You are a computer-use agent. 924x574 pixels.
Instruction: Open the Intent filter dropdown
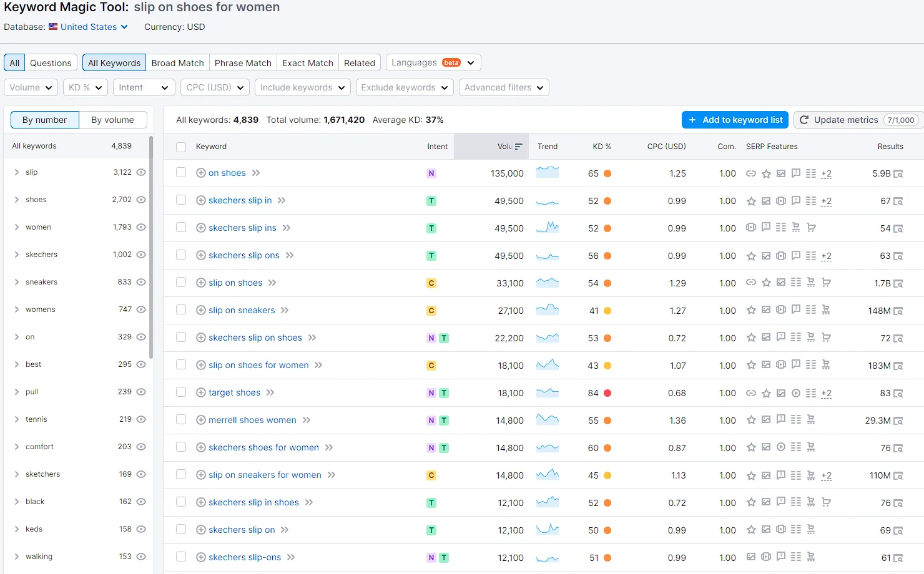[x=144, y=87]
